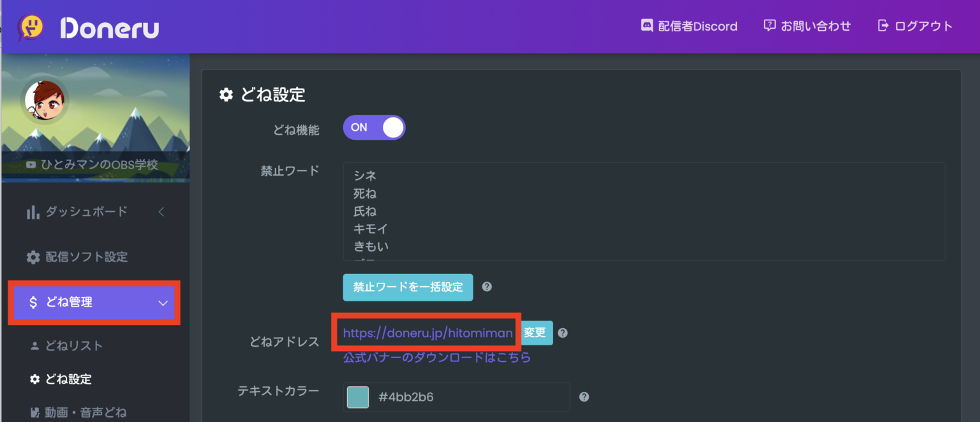The image size is (980, 422).
Task: Click the dollar icon on どね管理
Action: 33,303
